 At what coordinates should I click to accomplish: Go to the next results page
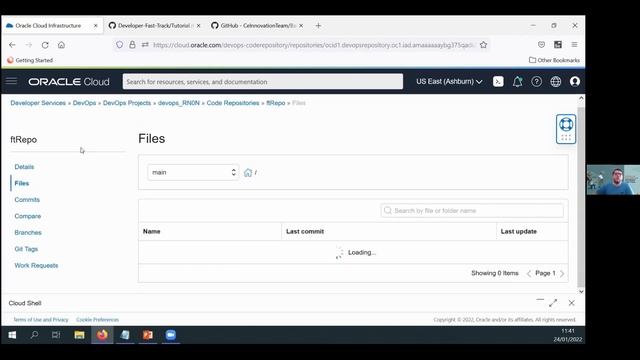(562, 273)
